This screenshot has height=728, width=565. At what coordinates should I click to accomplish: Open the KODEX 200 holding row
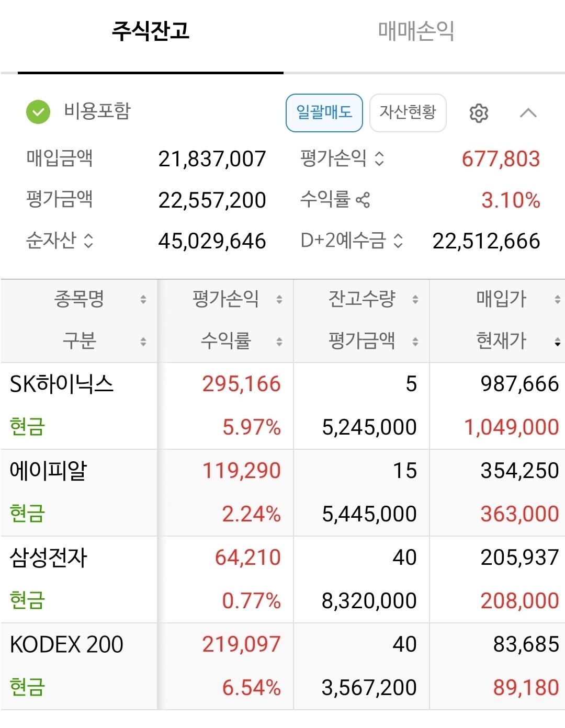coord(66,644)
